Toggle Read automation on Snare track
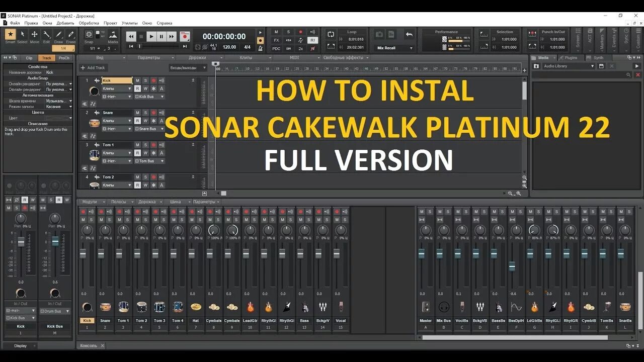 click(x=137, y=121)
